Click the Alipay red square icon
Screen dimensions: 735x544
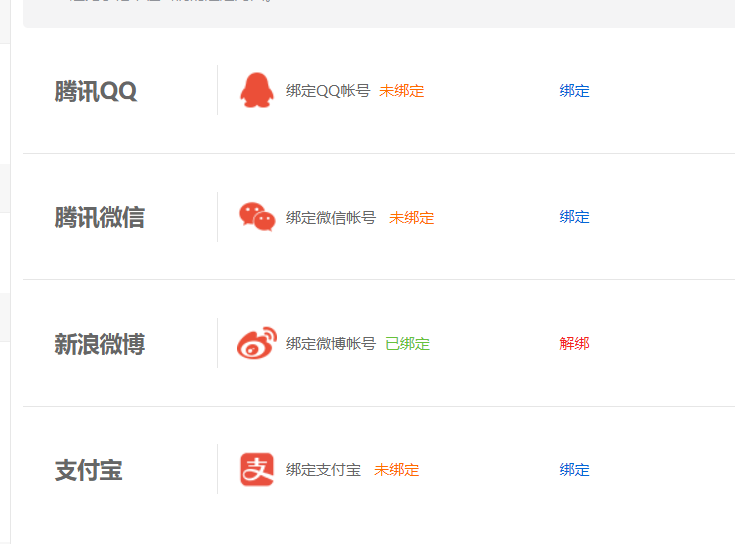click(257, 469)
